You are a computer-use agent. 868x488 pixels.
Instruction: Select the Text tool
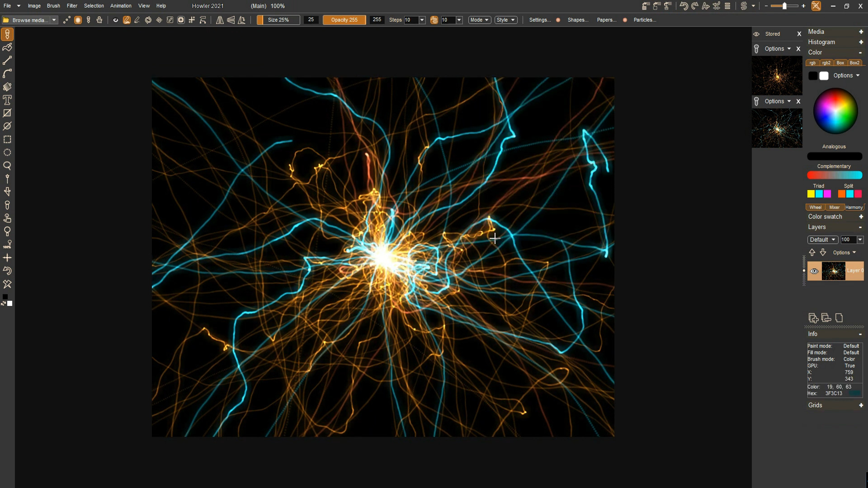pos(7,100)
